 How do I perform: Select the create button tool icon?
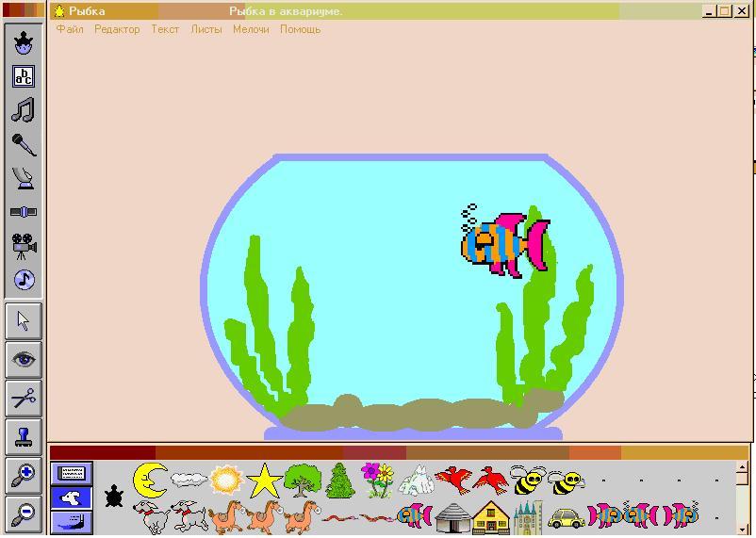click(x=24, y=178)
